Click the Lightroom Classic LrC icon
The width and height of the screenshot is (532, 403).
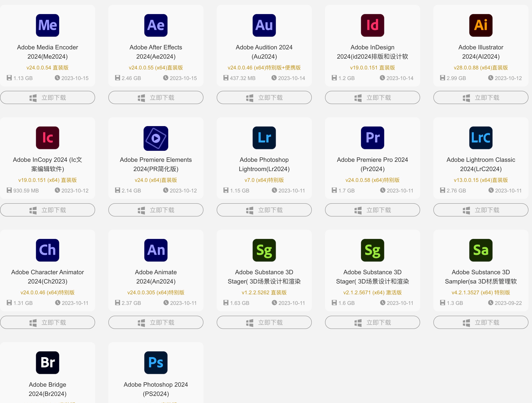(x=481, y=138)
